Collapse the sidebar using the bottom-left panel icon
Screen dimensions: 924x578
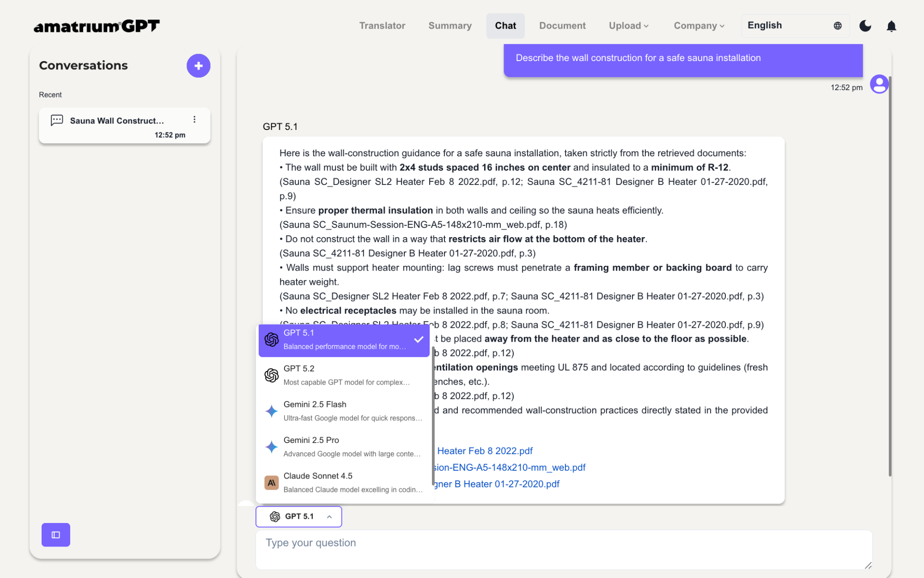point(55,535)
